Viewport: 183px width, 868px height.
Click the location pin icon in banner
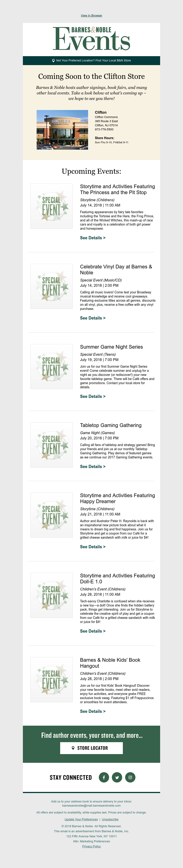click(x=53, y=61)
